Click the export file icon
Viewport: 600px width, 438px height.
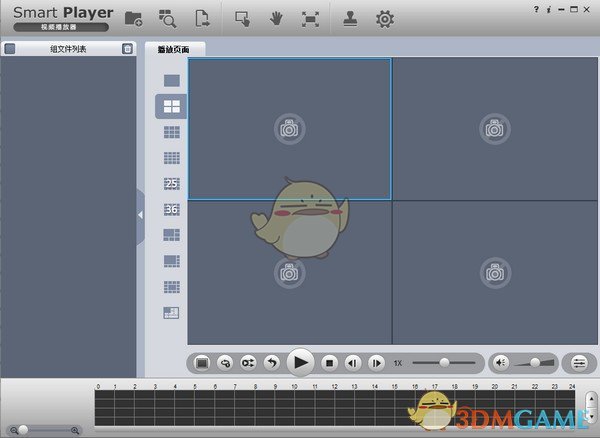pyautogui.click(x=201, y=18)
